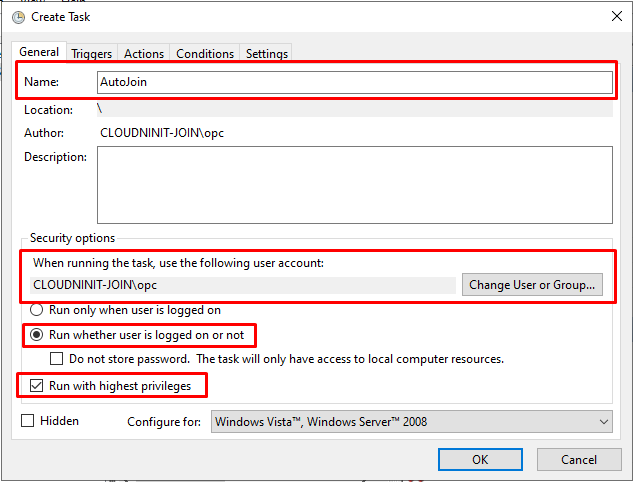Select the General tab

[39, 52]
